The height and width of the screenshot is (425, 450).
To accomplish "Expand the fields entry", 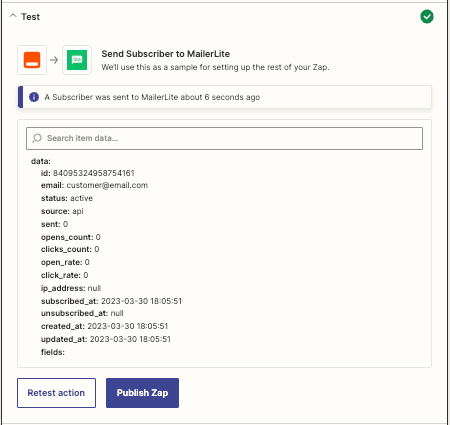I will [x=53, y=352].
